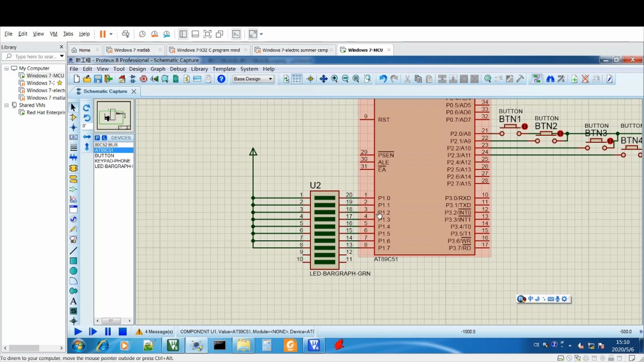The height and width of the screenshot is (362, 644).
Task: Click the zoom in magnifier icon
Action: 335,79
